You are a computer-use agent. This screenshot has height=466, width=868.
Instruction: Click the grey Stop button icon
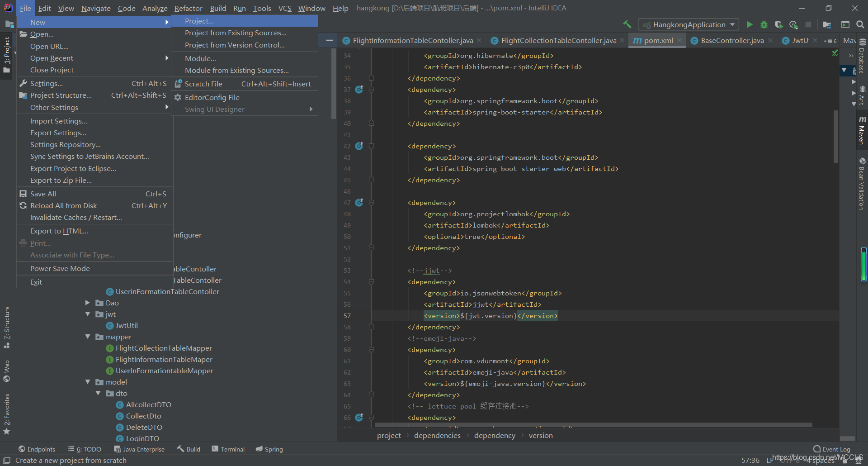tap(808, 24)
